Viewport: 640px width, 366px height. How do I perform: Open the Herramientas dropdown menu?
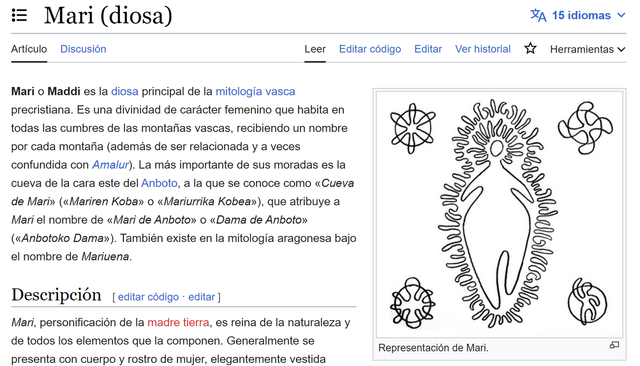587,49
